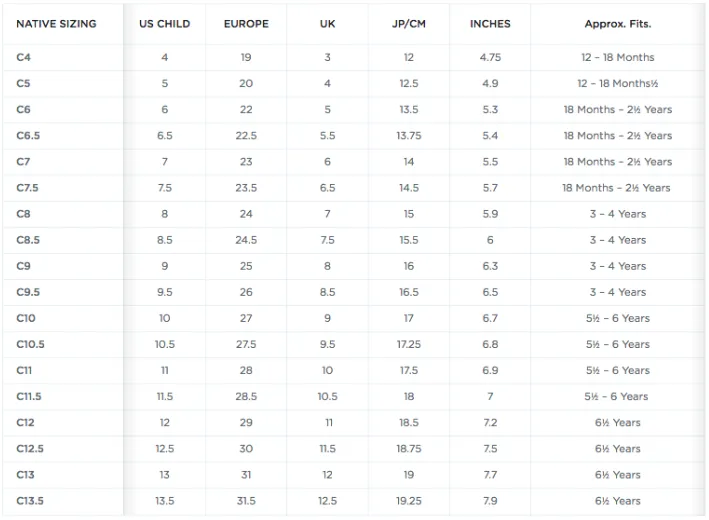Click the C10.5 native size label
Image resolution: width=709 pixels, height=520 pixels.
[30, 345]
